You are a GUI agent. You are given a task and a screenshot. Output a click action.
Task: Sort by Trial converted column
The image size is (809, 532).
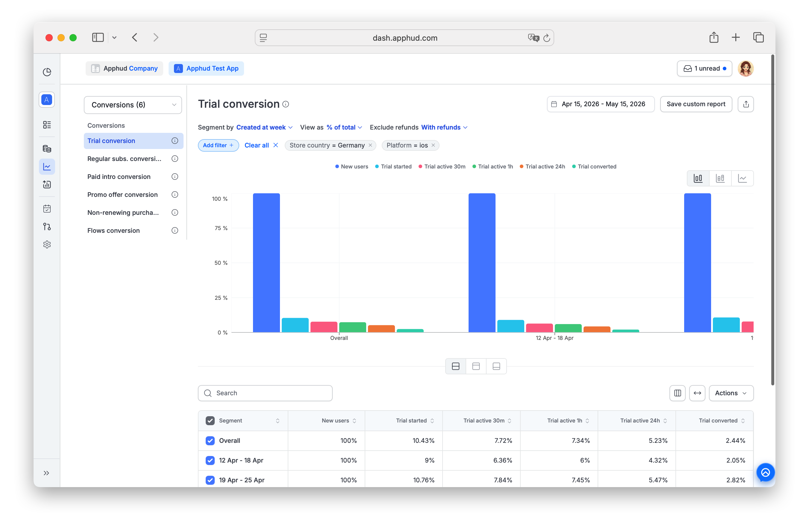(x=743, y=421)
